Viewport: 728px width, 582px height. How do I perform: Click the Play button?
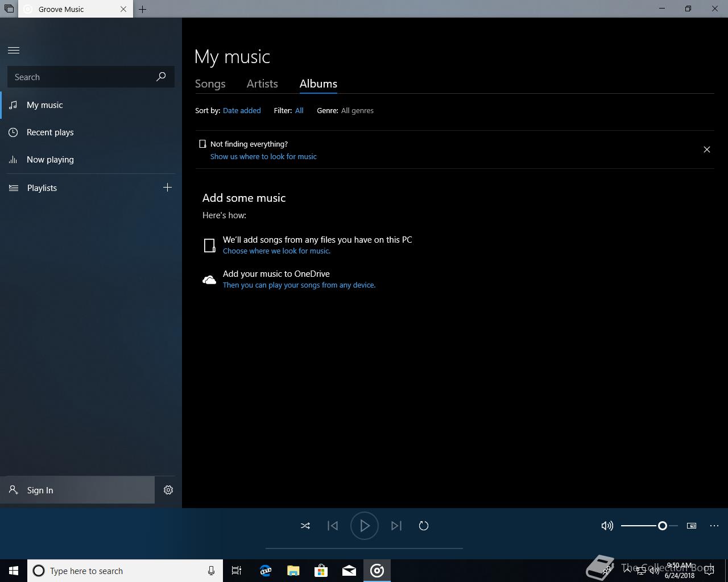point(365,526)
